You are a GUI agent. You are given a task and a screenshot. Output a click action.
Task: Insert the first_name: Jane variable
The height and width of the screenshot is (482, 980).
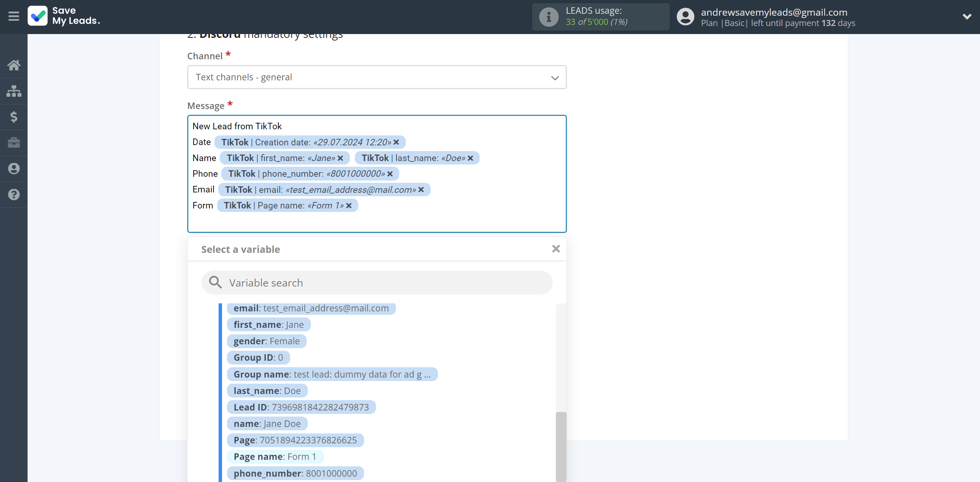[x=269, y=325]
